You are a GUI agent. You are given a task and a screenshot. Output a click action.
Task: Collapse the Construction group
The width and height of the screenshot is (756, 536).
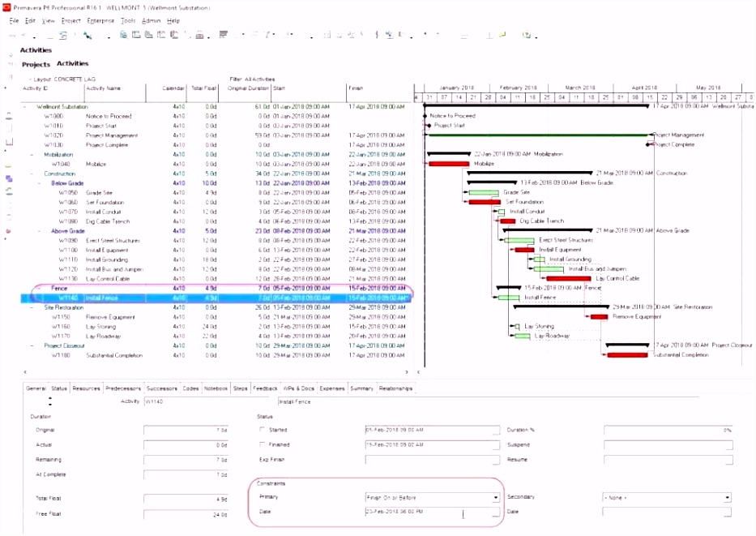click(x=32, y=174)
